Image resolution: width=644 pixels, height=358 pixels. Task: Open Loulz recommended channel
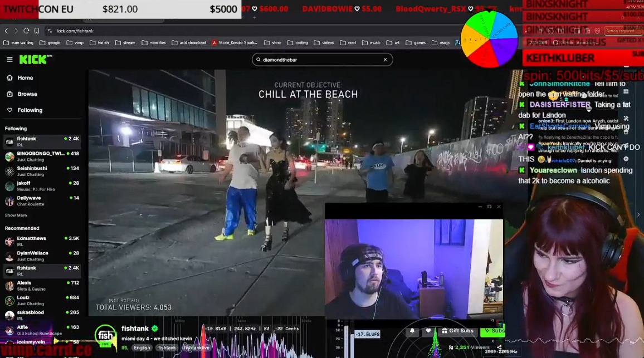tap(42, 300)
